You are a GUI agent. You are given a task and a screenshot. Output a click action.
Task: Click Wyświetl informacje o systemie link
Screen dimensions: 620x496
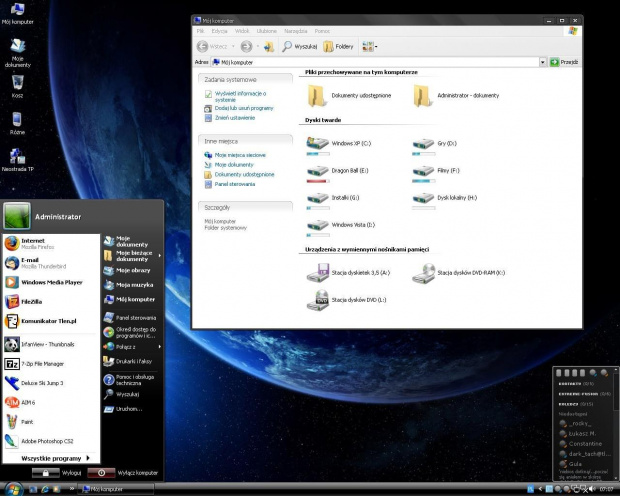coord(240,97)
